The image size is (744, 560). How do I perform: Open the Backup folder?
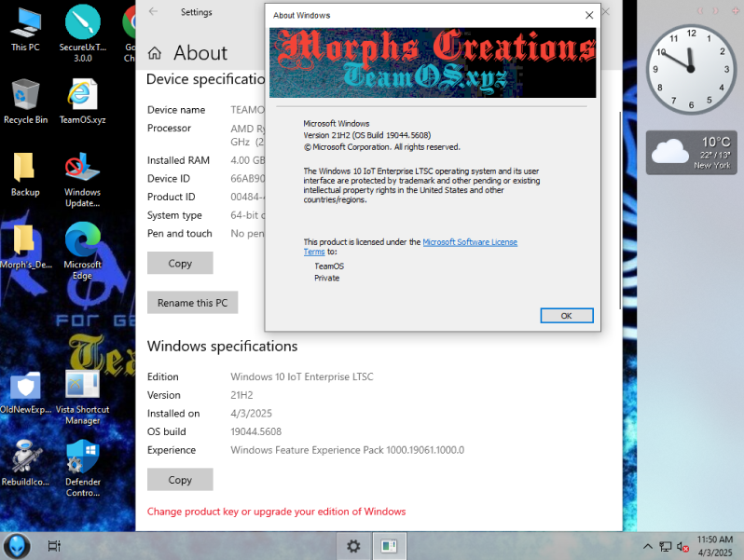click(25, 174)
